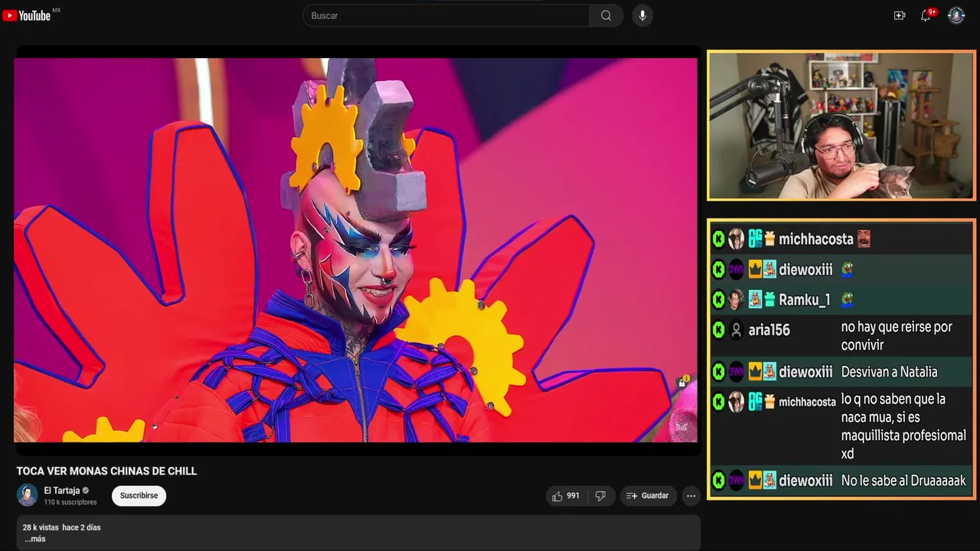Click username aria156 in chat
The height and width of the screenshot is (551, 980).
tap(769, 330)
